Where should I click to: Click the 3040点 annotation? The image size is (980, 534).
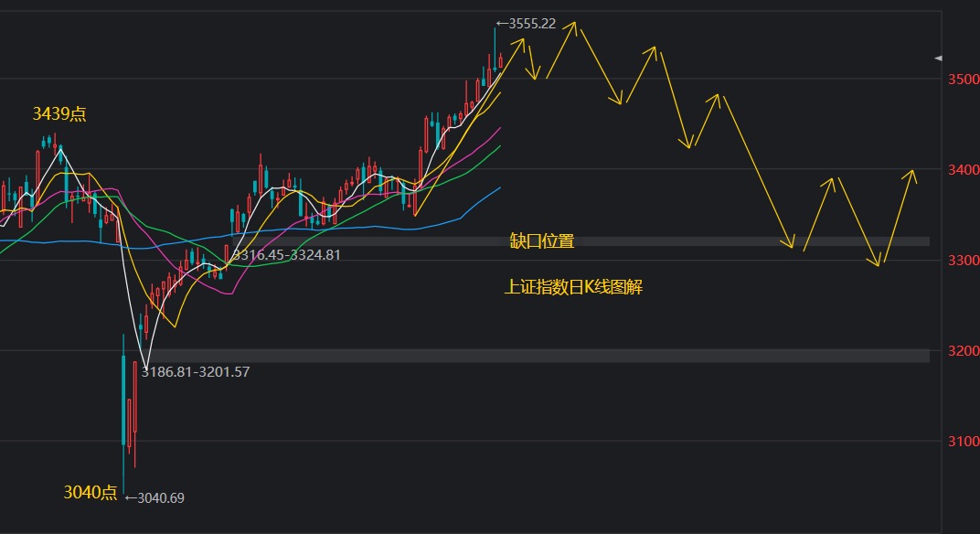[x=90, y=493]
